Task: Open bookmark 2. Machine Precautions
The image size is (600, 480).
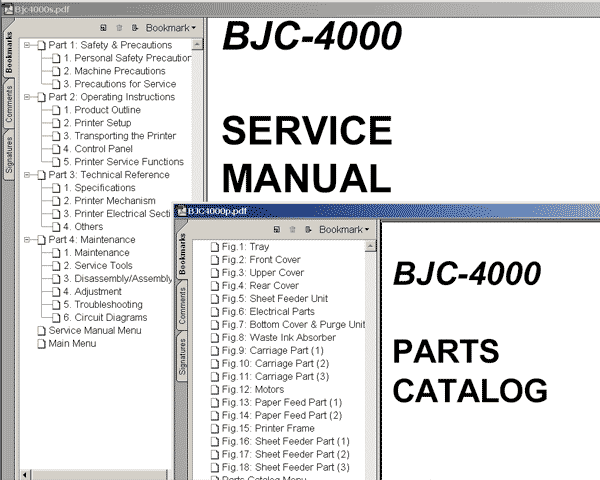Action: pyautogui.click(x=114, y=71)
